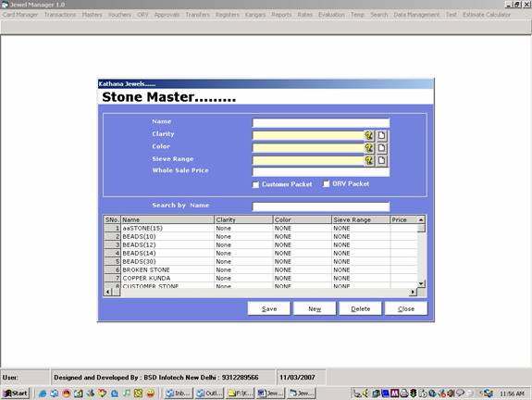
Task: Click the Windows Start button
Action: point(16,394)
